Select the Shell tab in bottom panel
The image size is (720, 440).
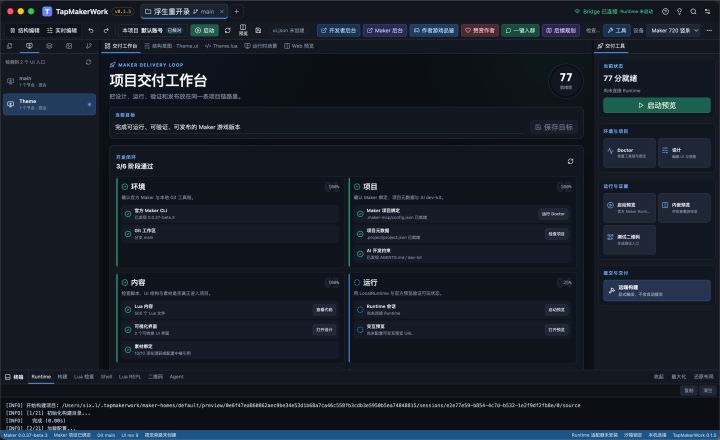pos(106,377)
